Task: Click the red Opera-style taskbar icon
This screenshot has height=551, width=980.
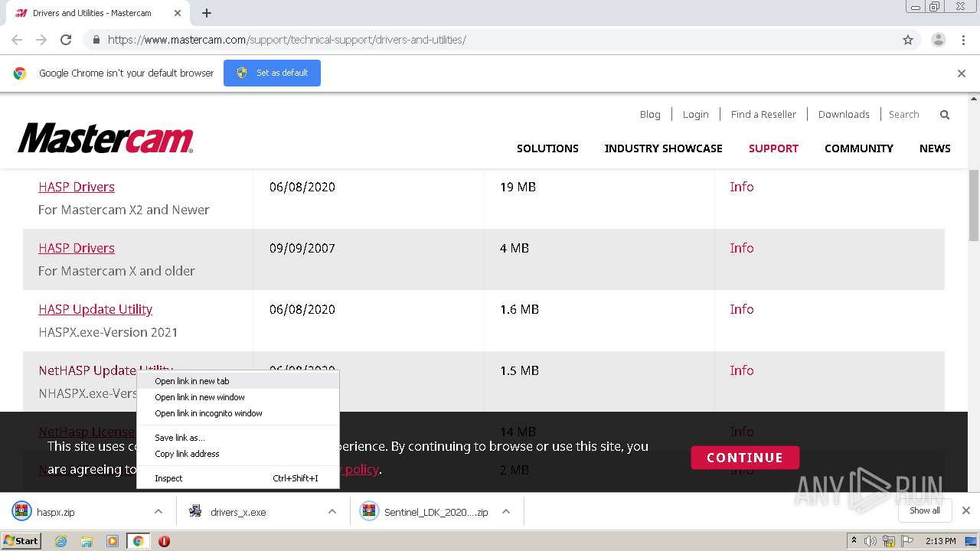Action: (164, 541)
